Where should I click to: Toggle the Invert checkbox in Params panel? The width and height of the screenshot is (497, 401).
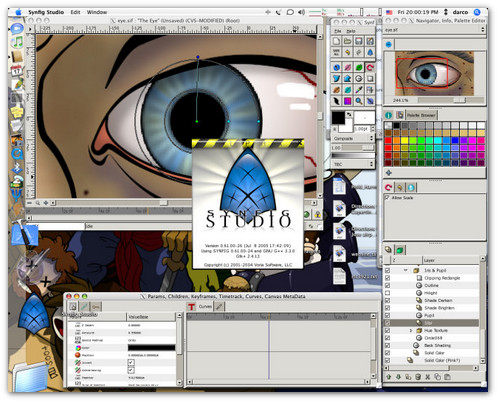click(131, 362)
